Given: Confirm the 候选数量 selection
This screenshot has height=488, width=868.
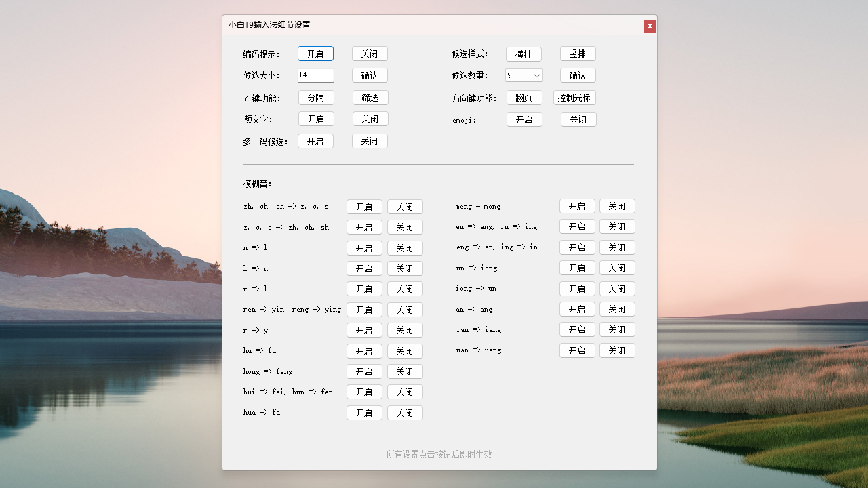Looking at the screenshot, I should (x=578, y=75).
